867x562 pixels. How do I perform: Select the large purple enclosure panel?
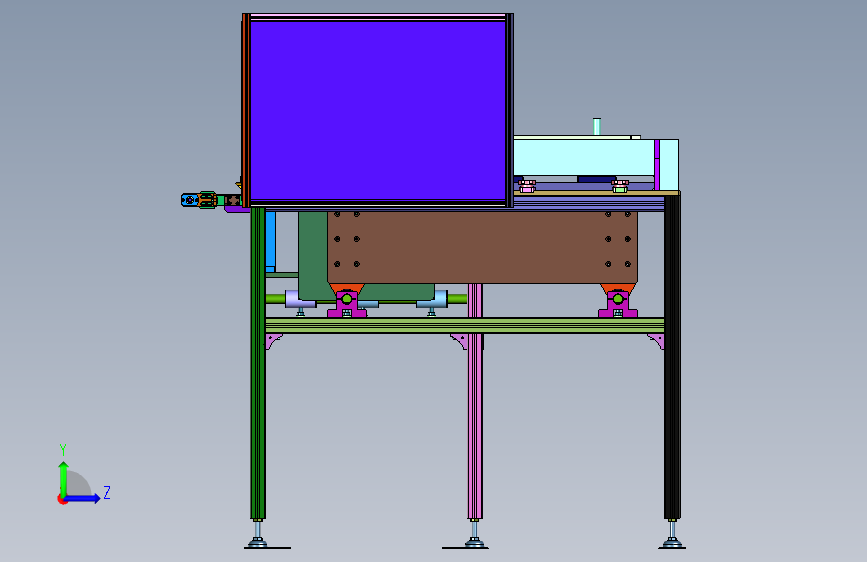point(378,111)
